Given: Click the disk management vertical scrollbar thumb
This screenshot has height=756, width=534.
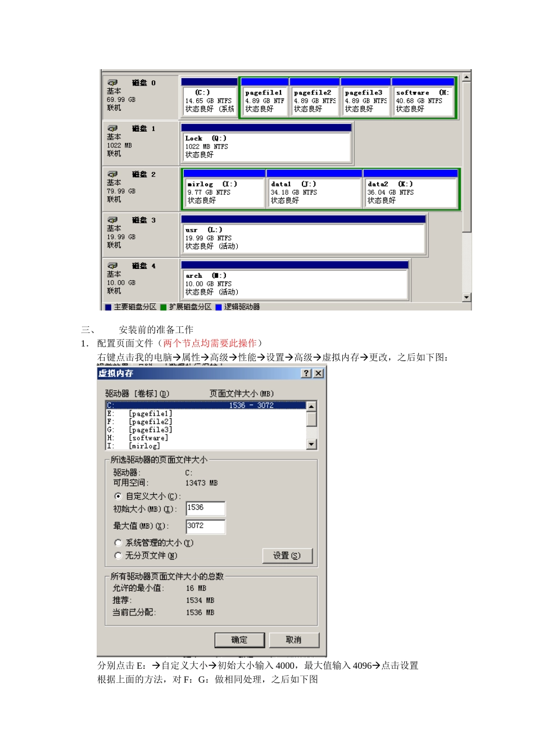Looking at the screenshot, I should point(467,156).
